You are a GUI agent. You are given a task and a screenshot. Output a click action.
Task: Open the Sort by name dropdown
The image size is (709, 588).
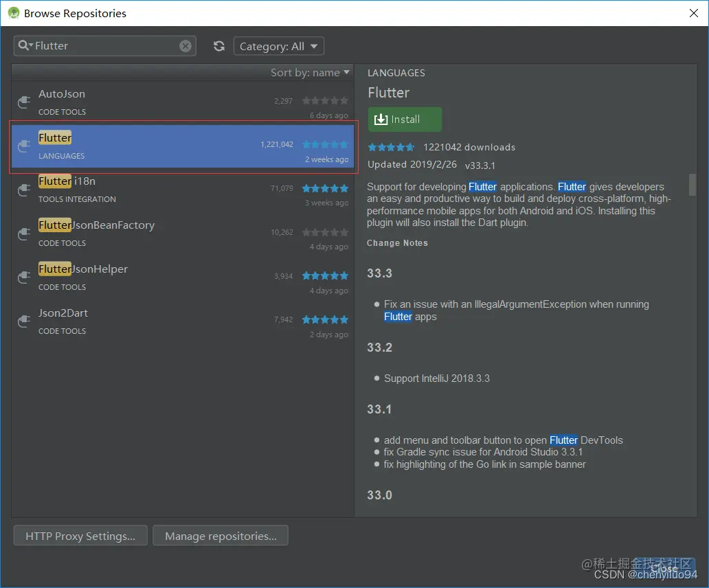(310, 72)
